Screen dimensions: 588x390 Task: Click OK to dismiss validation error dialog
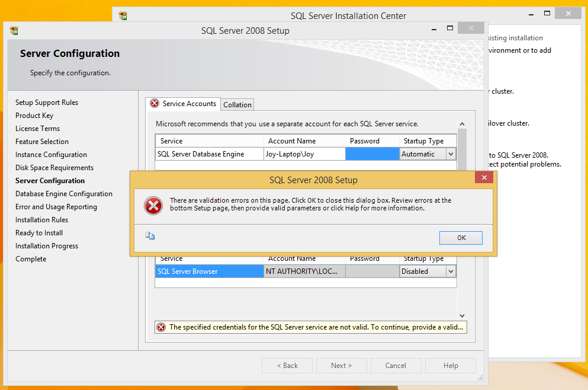click(x=461, y=238)
